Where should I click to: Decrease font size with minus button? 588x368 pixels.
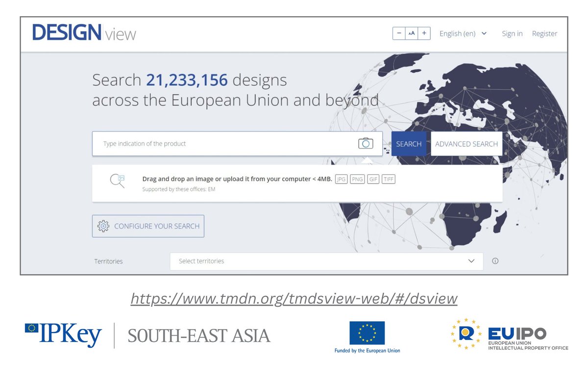click(399, 33)
